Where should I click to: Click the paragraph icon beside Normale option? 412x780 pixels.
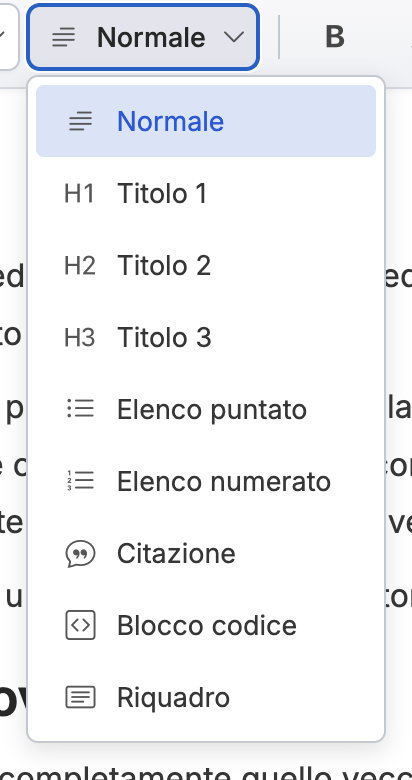80,121
